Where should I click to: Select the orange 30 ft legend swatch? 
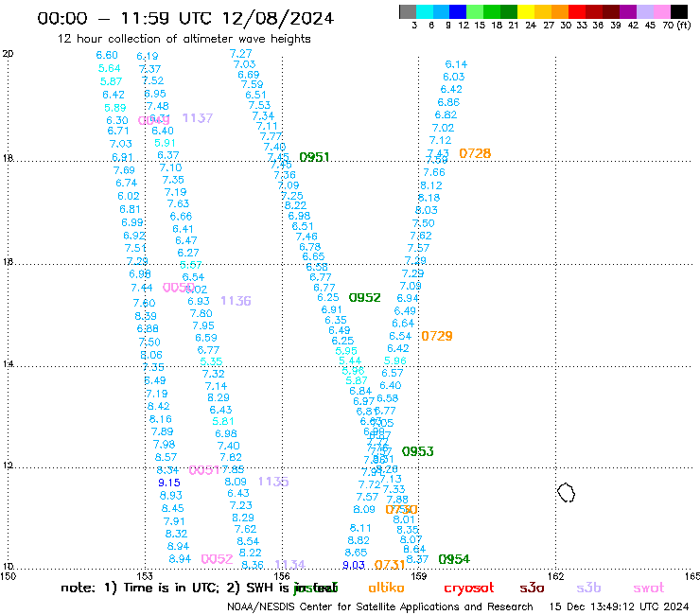[560, 11]
